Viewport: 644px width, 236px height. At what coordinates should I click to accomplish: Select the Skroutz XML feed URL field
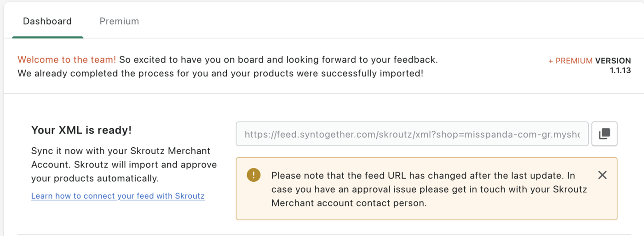[x=412, y=134]
